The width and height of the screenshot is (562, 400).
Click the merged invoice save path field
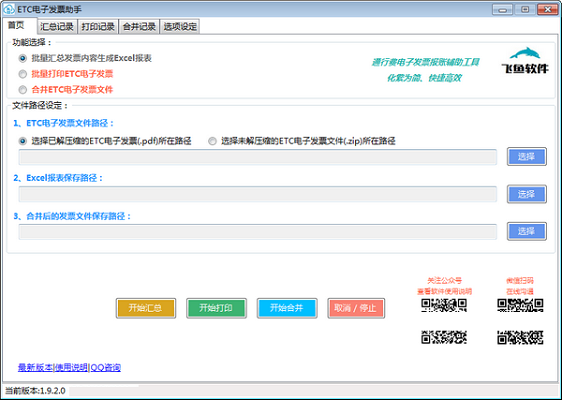258,232
